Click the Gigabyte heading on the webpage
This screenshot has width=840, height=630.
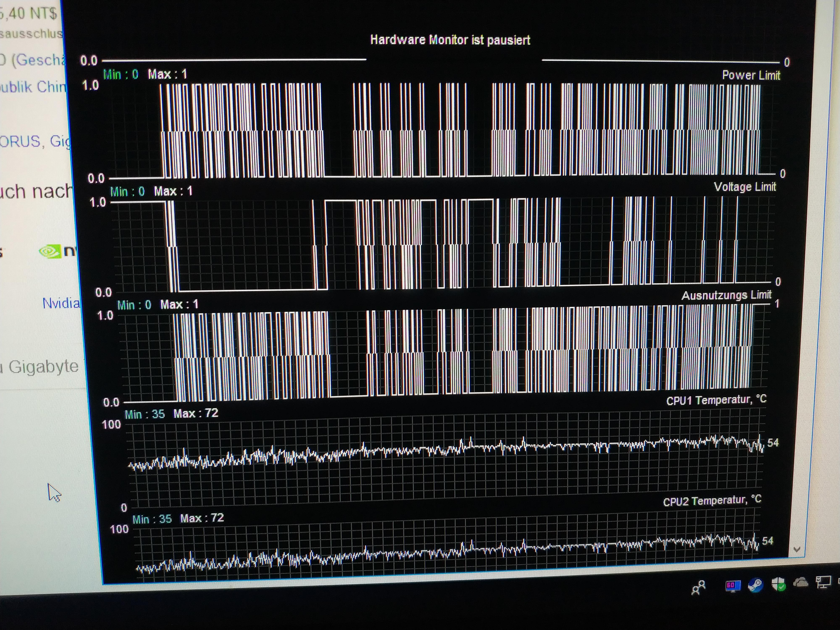coord(43,367)
